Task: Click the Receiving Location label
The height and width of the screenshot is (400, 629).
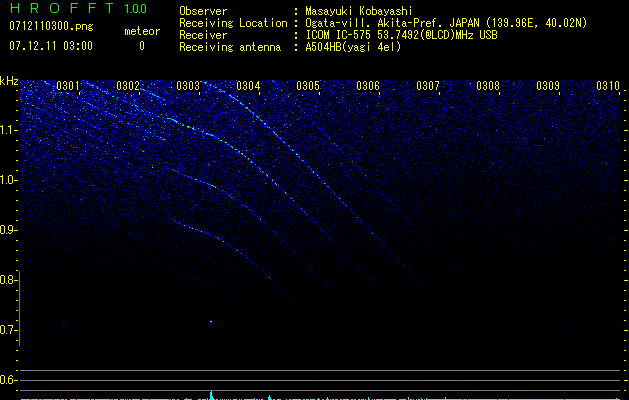Action: click(233, 23)
